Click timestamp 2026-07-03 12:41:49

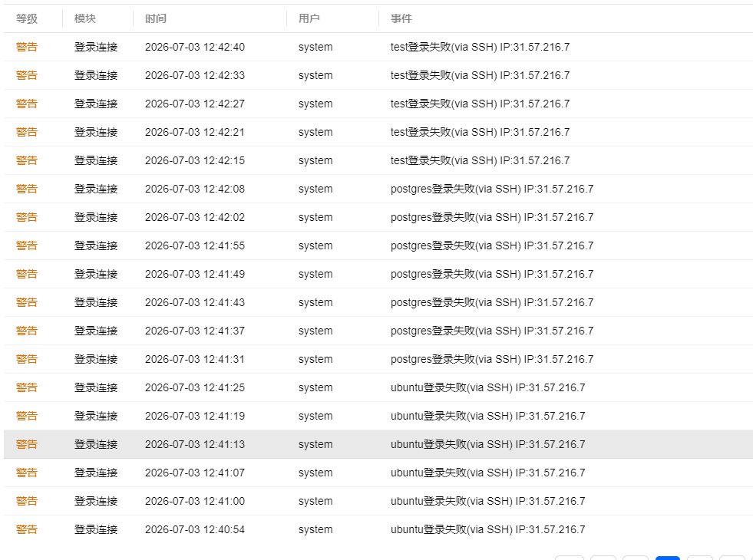click(194, 274)
